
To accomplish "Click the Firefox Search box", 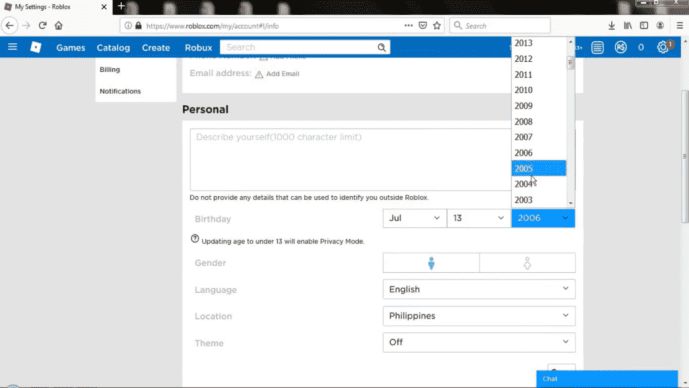I will (x=500, y=25).
